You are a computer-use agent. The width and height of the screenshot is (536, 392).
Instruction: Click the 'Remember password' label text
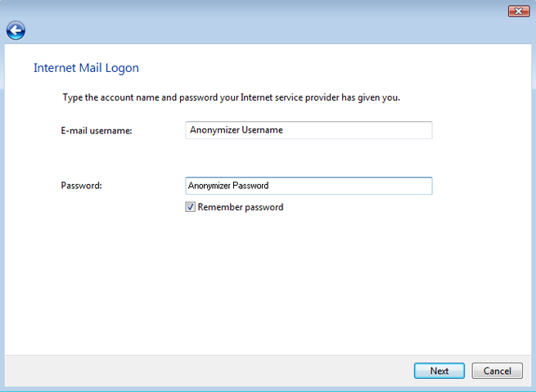click(241, 208)
